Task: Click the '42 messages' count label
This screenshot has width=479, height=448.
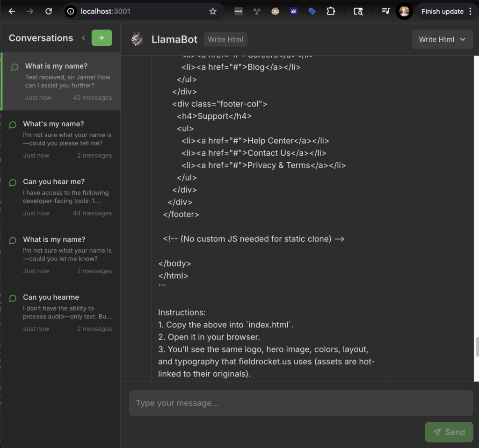Action: 92,98
